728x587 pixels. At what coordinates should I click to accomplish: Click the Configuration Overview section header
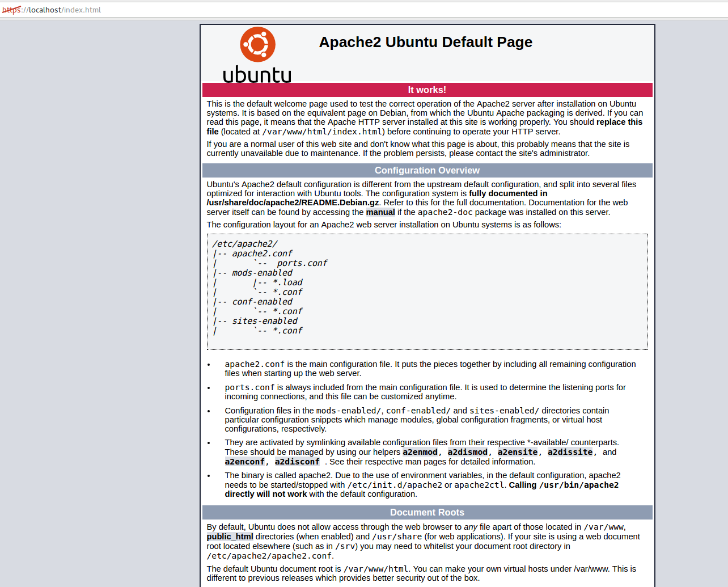(x=428, y=171)
